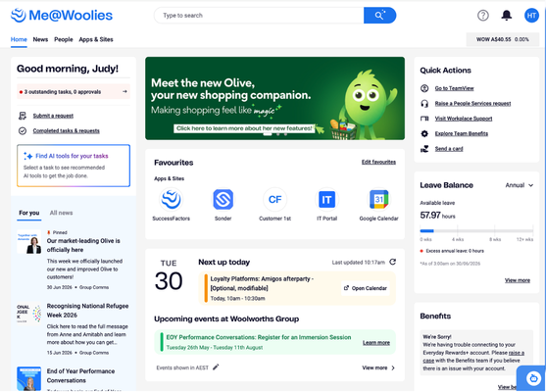546x392 pixels.
Task: Open the SuccessFactors app icon
Action: (171, 200)
